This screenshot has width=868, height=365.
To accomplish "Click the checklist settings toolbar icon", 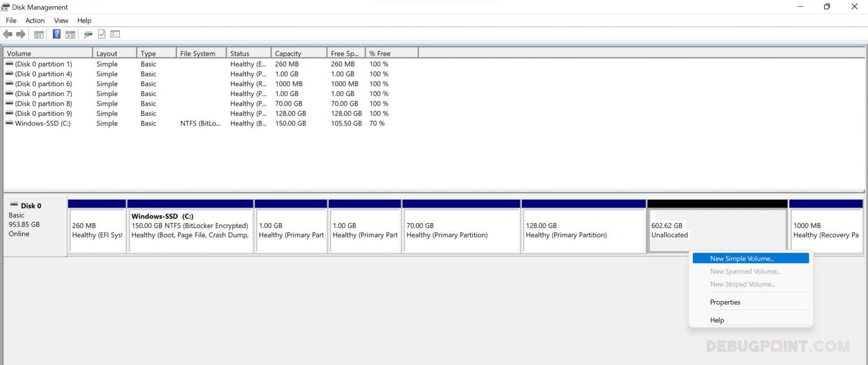I will click(115, 34).
